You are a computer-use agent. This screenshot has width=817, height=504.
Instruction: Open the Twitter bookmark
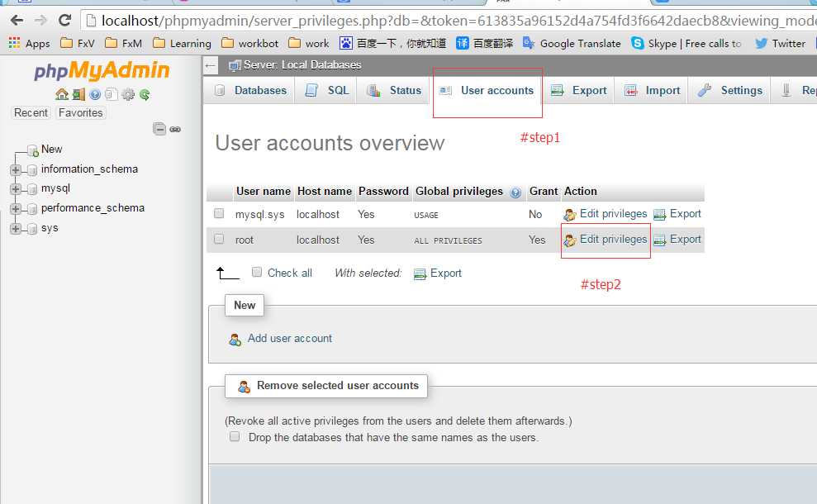pyautogui.click(x=780, y=43)
